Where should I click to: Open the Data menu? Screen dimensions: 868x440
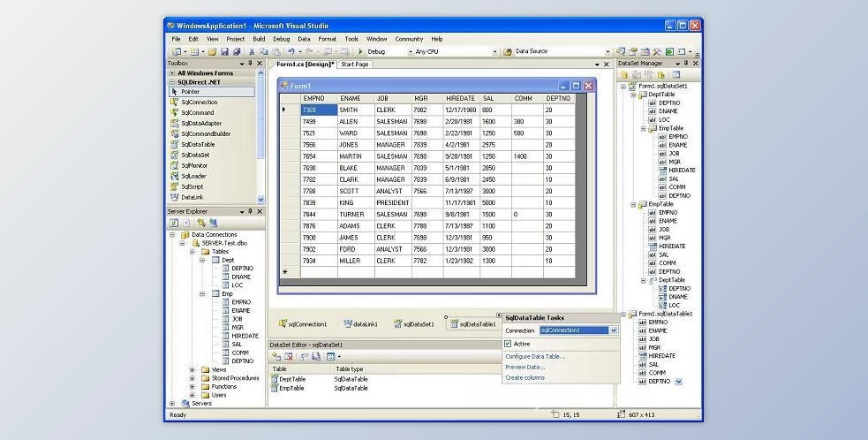[x=304, y=40]
